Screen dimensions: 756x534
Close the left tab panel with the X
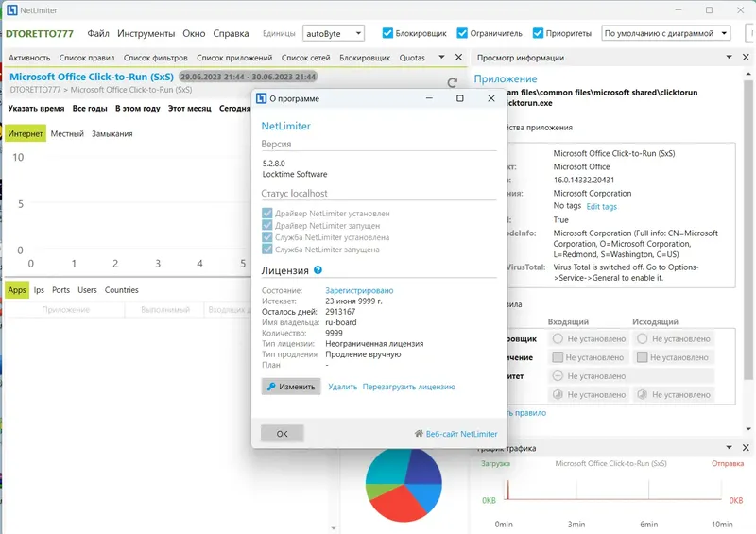click(458, 57)
